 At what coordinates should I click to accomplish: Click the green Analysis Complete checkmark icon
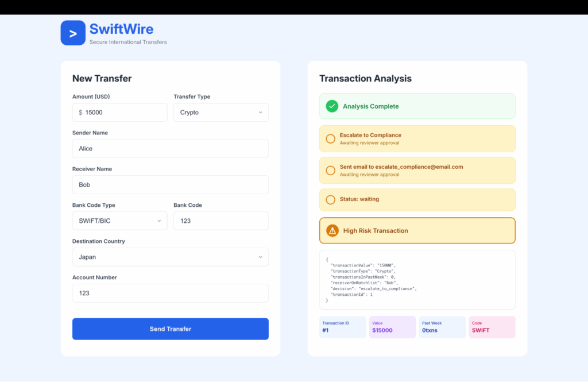coord(332,106)
